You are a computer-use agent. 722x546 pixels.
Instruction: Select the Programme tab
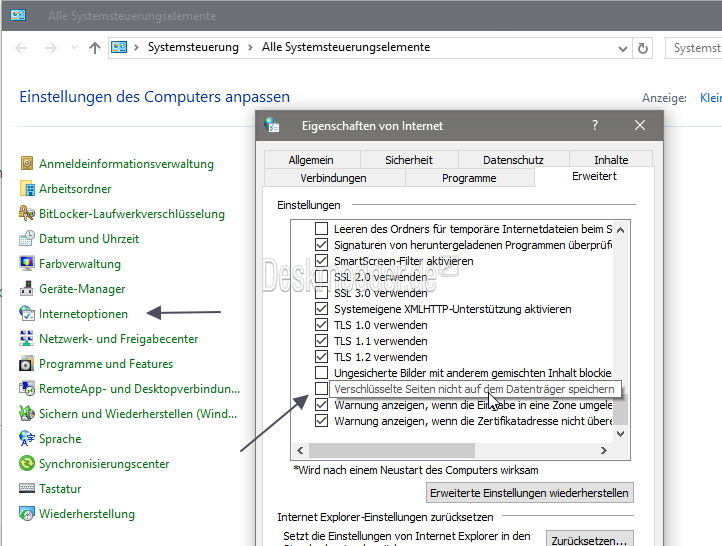469,178
